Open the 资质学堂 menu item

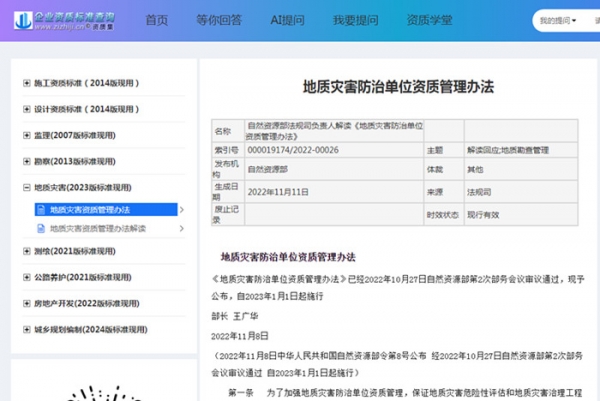(x=430, y=20)
